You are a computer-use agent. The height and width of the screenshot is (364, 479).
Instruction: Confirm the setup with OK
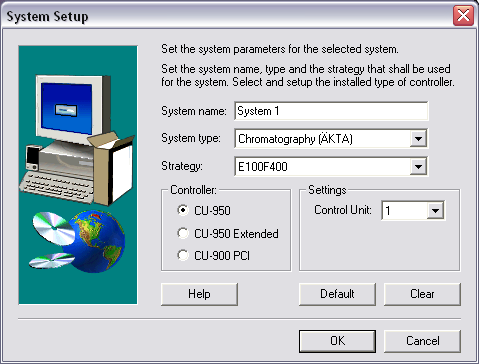click(x=337, y=341)
